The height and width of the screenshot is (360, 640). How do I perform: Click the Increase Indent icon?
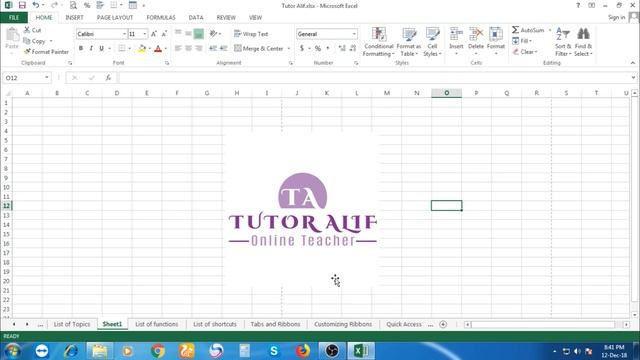[x=223, y=48]
